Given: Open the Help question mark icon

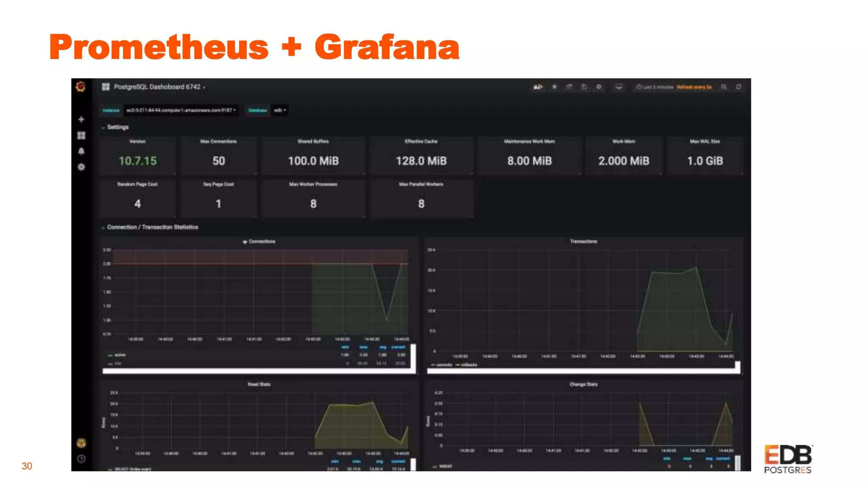Looking at the screenshot, I should 81,459.
